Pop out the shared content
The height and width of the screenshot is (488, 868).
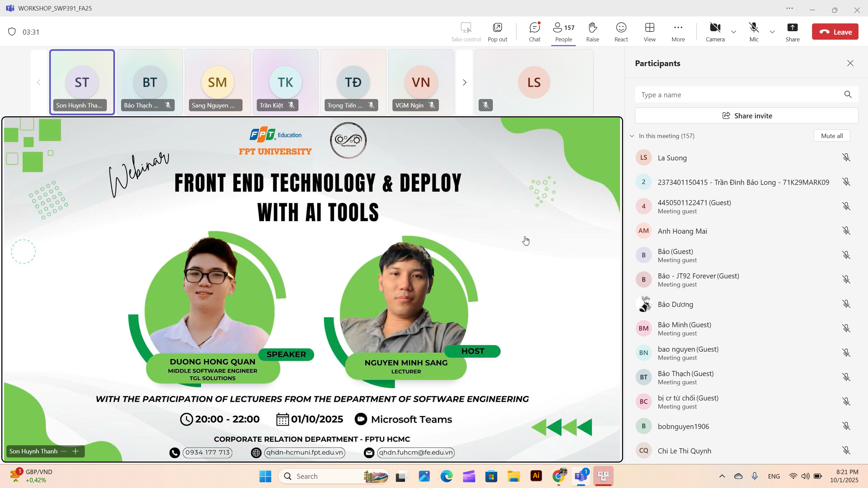coord(497,32)
